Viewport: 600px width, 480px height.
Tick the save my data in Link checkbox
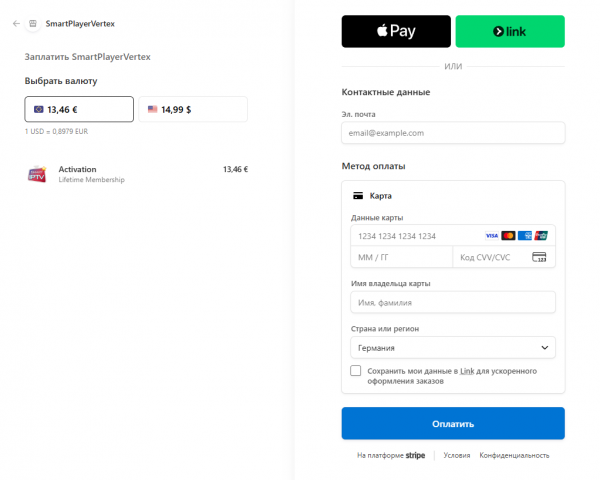(355, 371)
